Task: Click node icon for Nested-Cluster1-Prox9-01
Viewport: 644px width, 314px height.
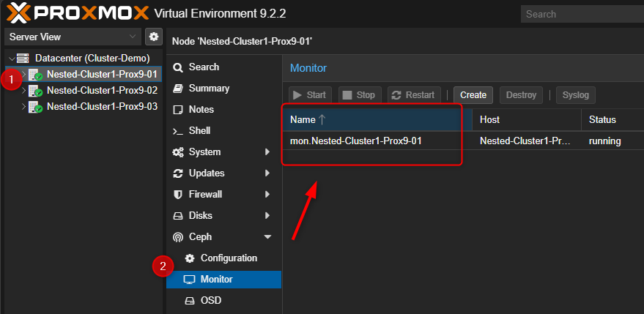Action: click(35, 75)
